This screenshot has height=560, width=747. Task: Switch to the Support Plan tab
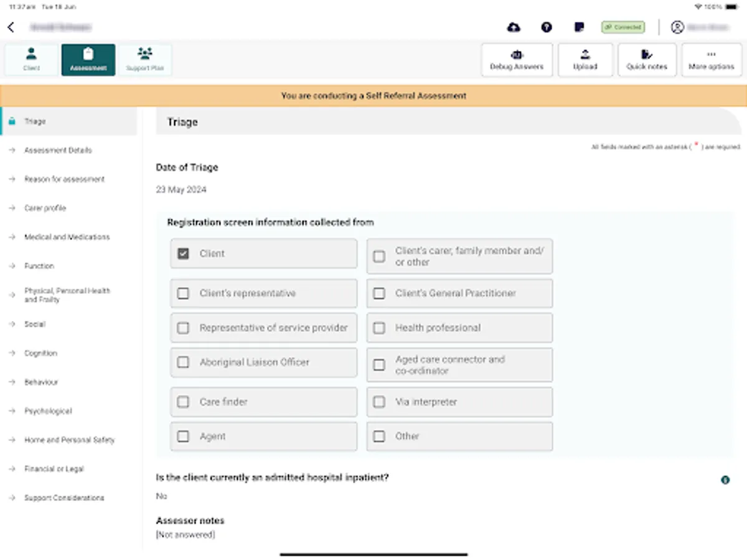[144, 60]
